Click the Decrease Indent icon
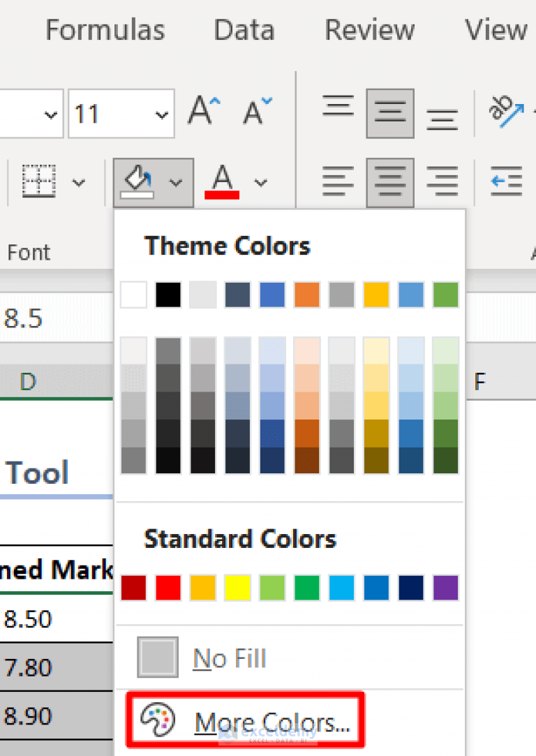The width and height of the screenshot is (536, 756). click(506, 181)
